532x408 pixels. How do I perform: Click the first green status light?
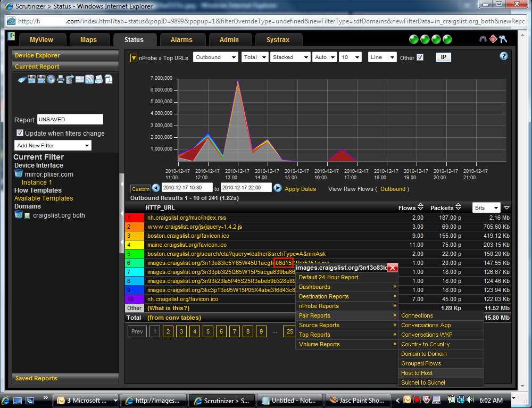pyautogui.click(x=414, y=40)
